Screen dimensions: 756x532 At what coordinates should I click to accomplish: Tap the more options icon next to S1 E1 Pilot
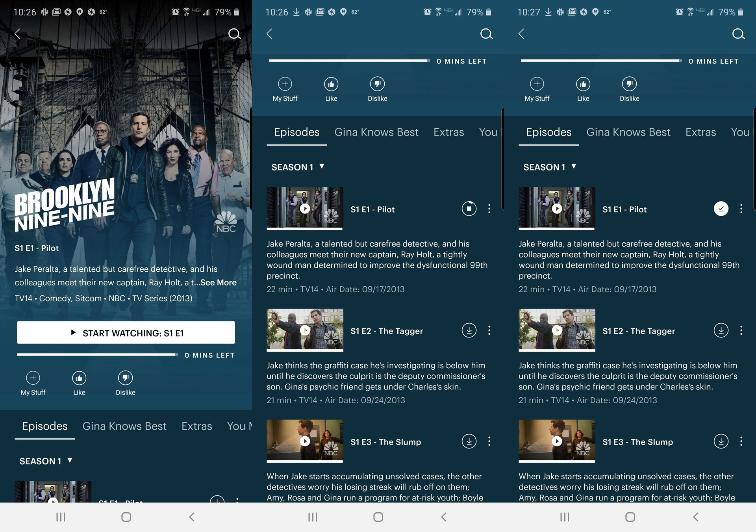[489, 208]
